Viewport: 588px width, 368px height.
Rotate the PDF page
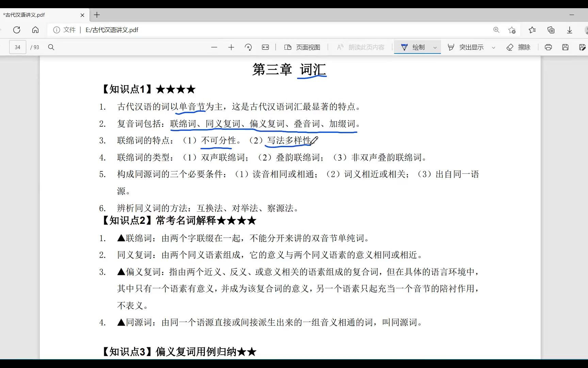[x=248, y=47]
